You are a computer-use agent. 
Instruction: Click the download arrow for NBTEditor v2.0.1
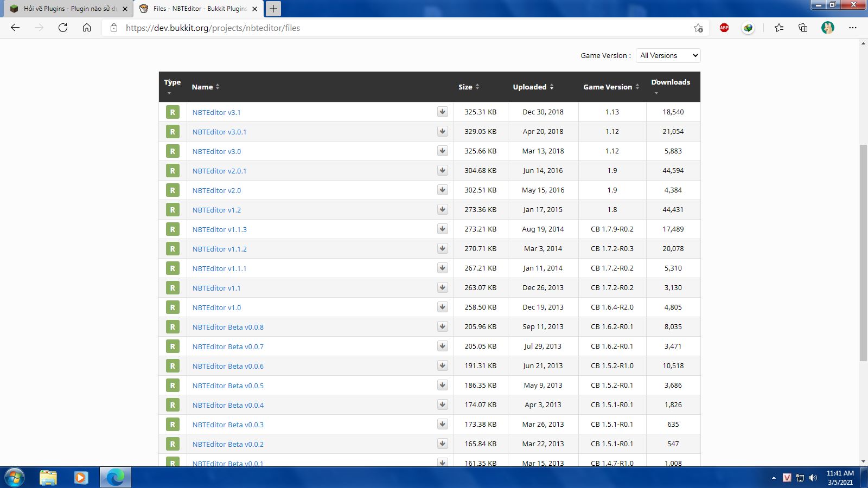[443, 170]
